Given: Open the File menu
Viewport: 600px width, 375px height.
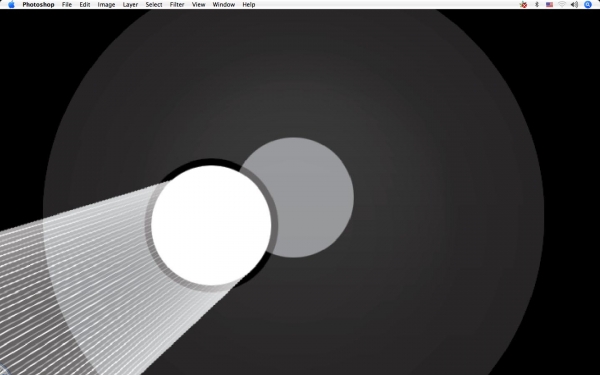Looking at the screenshot, I should point(67,5).
